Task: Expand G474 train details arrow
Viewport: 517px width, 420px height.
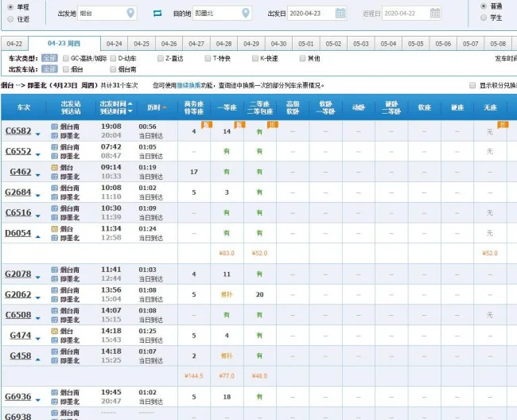Action: point(38,339)
